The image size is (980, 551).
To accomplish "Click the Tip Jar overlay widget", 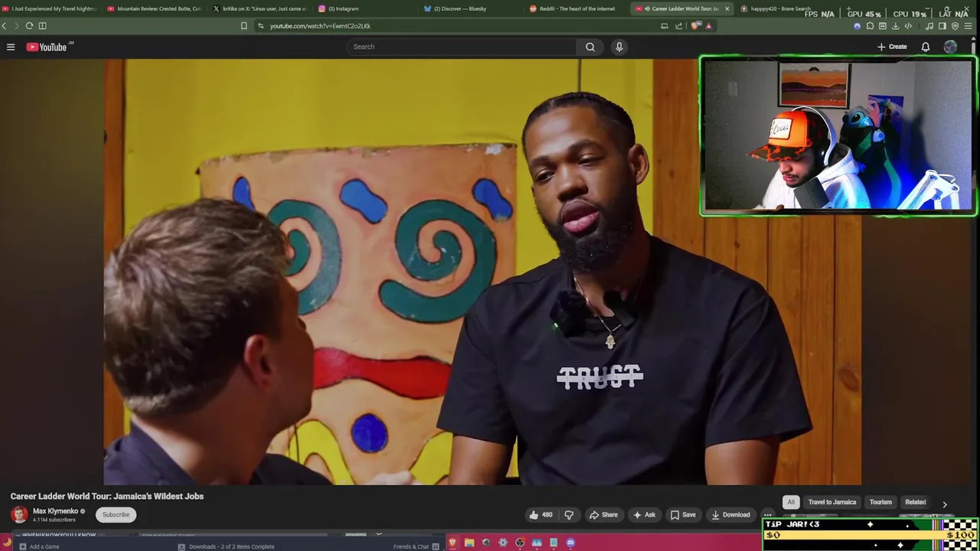I will click(871, 534).
